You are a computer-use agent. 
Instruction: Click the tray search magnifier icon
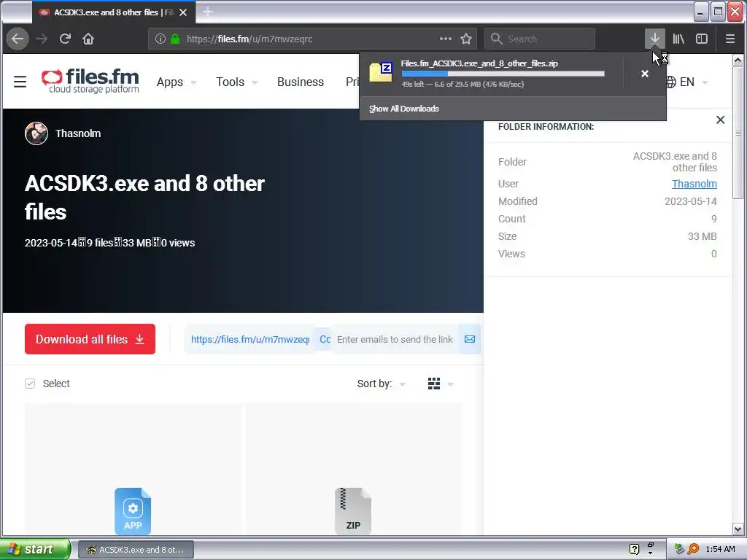pyautogui.click(x=693, y=549)
